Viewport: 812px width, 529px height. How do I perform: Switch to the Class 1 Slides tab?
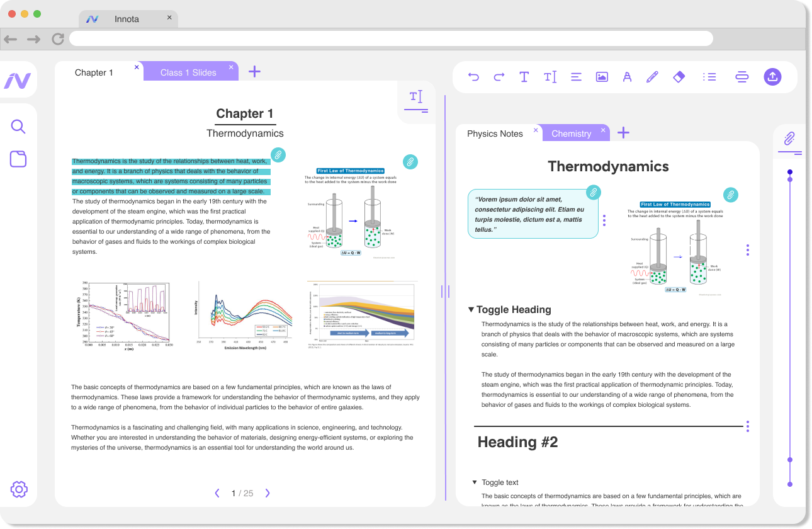[x=188, y=72]
